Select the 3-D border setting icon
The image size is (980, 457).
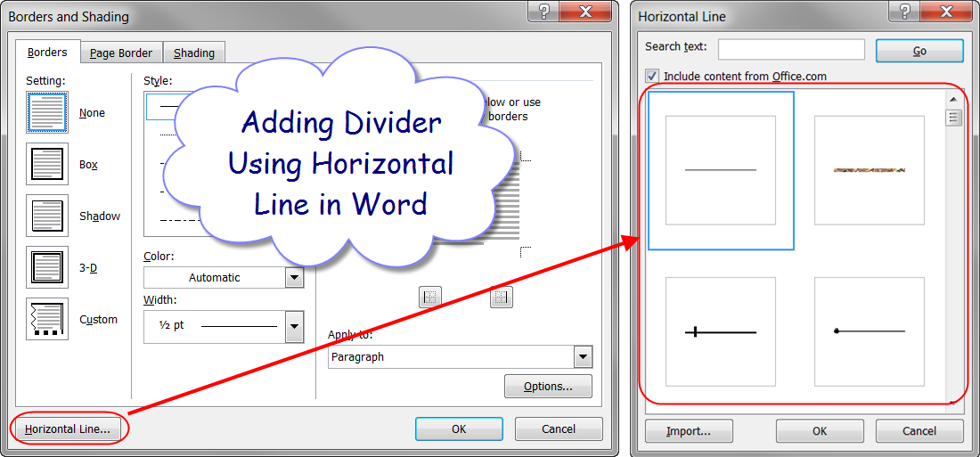point(47,267)
